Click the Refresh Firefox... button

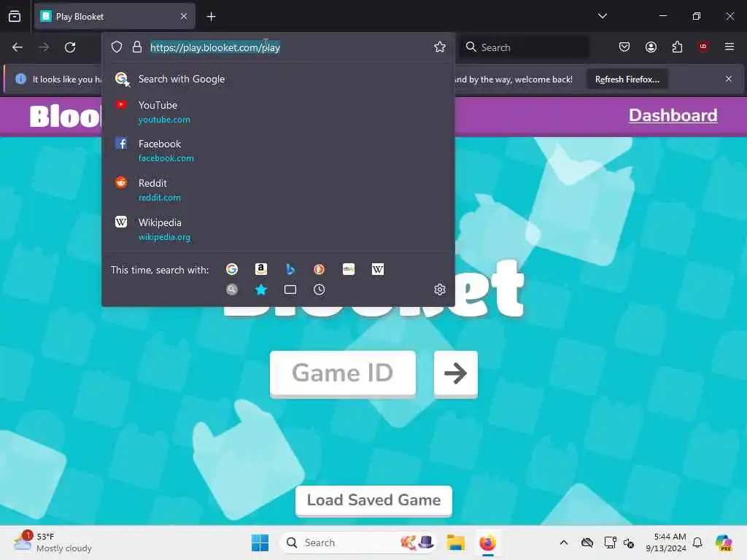(627, 79)
